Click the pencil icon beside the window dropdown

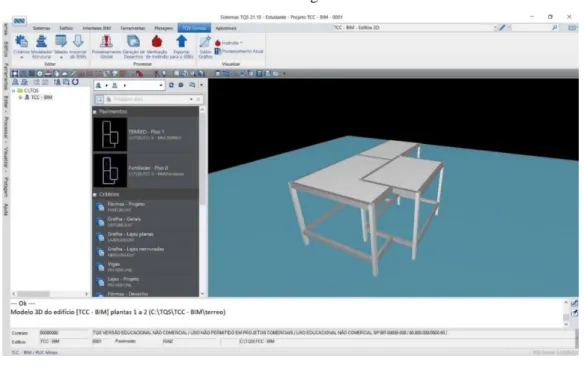pyautogui.click(x=502, y=28)
